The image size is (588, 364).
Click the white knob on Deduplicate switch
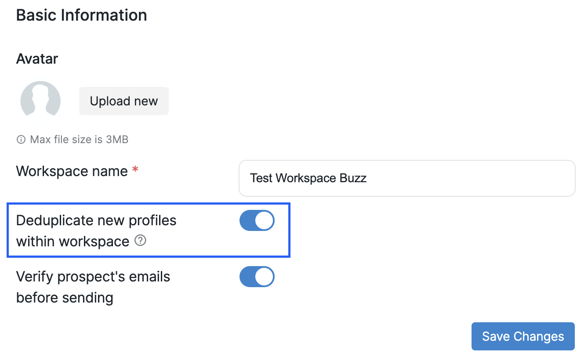coord(264,220)
